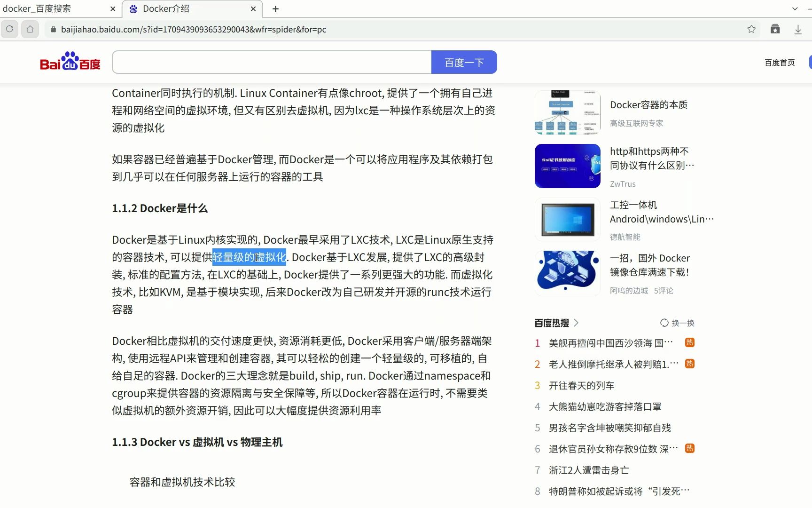Click the 5评论 comments text
The image size is (812, 508).
tap(664, 291)
